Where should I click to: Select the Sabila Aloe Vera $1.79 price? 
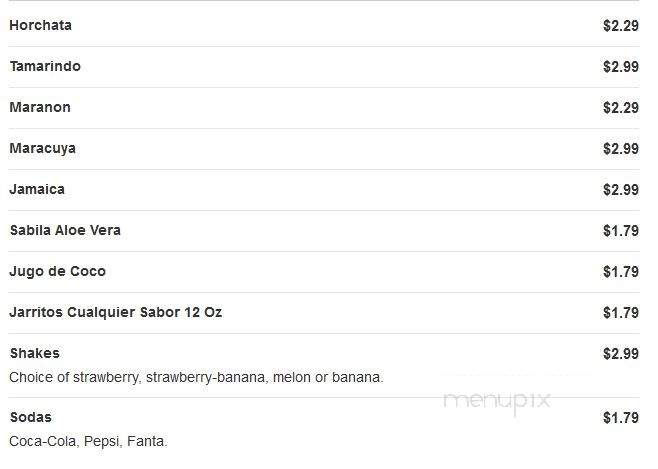[621, 231]
